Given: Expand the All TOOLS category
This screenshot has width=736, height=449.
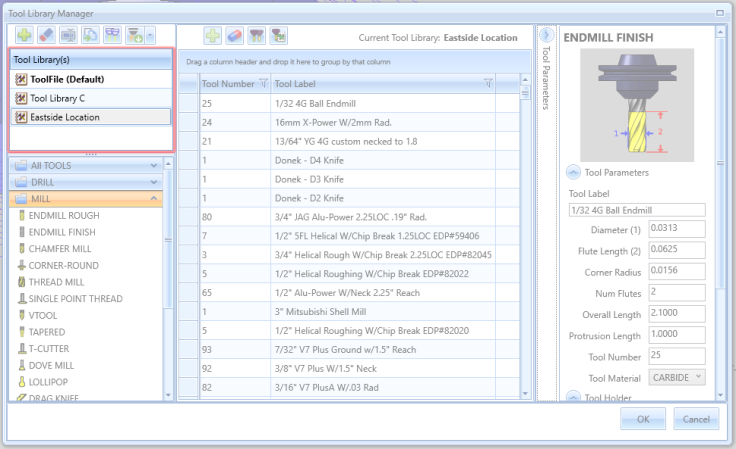Looking at the screenshot, I should 86,166.
